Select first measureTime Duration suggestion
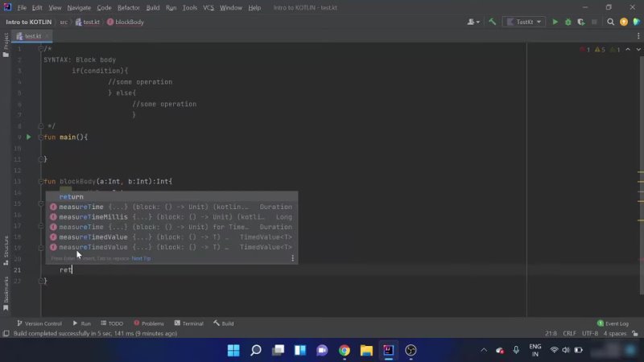Image resolution: width=644 pixels, height=362 pixels. tap(171, 207)
